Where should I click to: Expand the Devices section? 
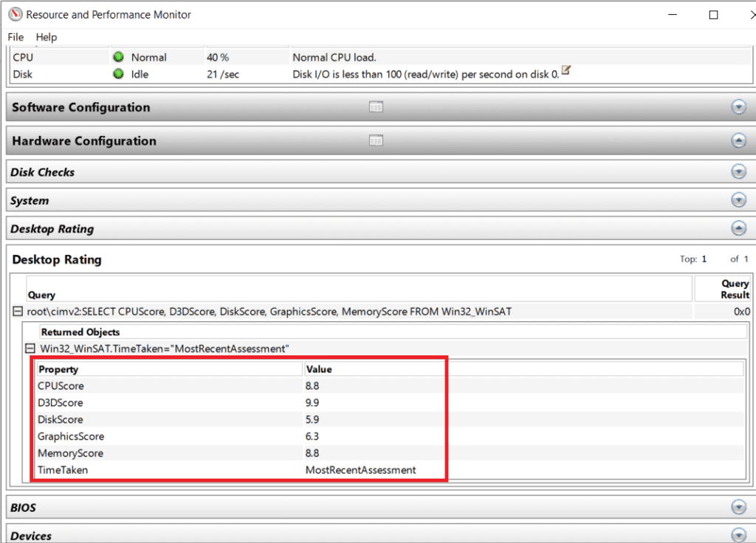738,535
